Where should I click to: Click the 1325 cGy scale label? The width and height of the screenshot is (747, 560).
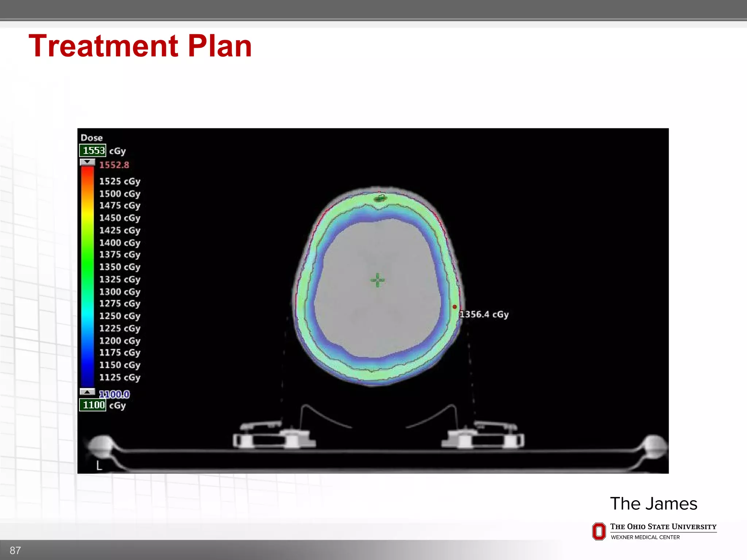pos(120,280)
